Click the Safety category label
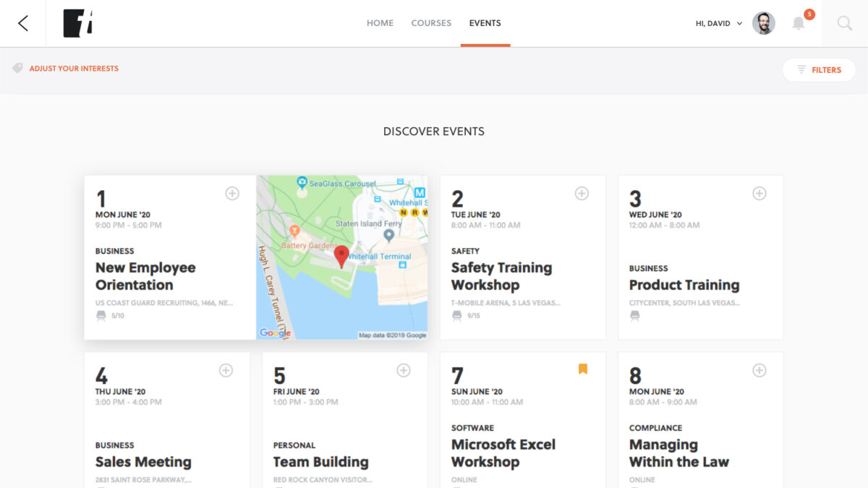This screenshot has width=868, height=488. (465, 251)
